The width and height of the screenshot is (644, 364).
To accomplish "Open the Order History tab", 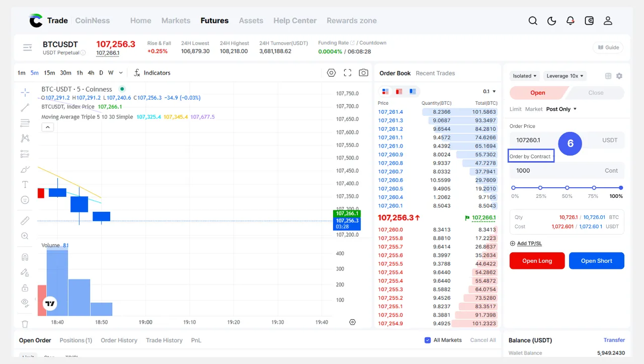I will coord(119,340).
